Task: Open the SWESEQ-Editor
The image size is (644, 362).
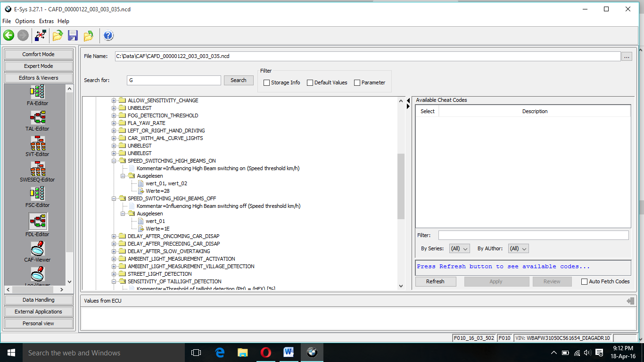Action: coord(37,172)
